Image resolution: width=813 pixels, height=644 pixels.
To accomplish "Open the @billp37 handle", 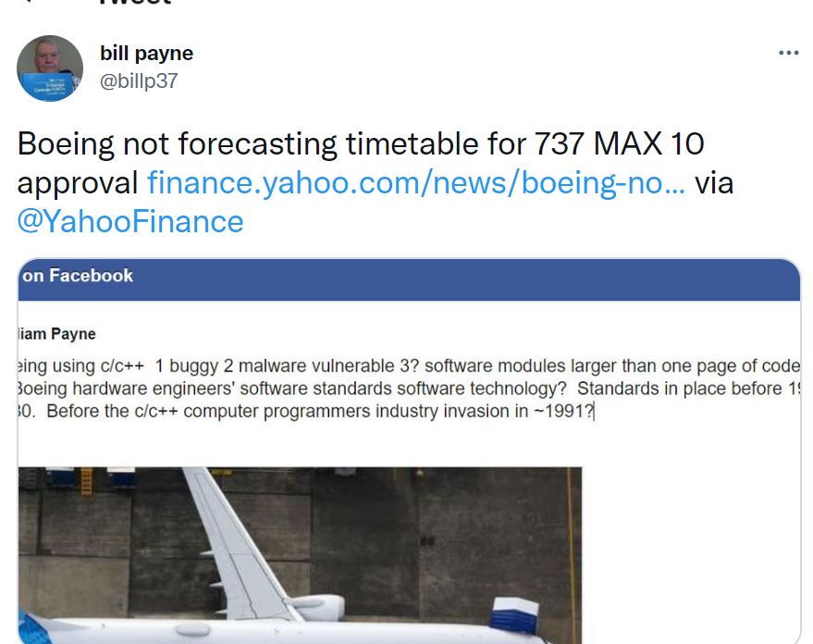I will coord(139,80).
